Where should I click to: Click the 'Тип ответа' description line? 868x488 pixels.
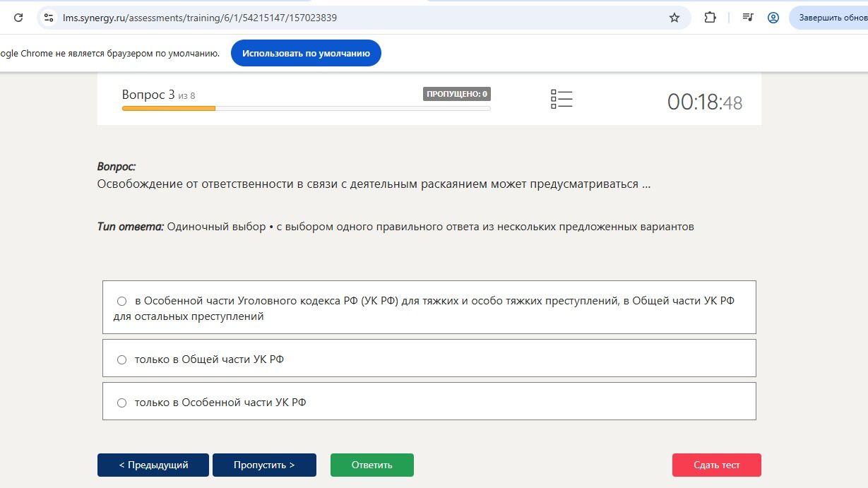pyautogui.click(x=396, y=227)
